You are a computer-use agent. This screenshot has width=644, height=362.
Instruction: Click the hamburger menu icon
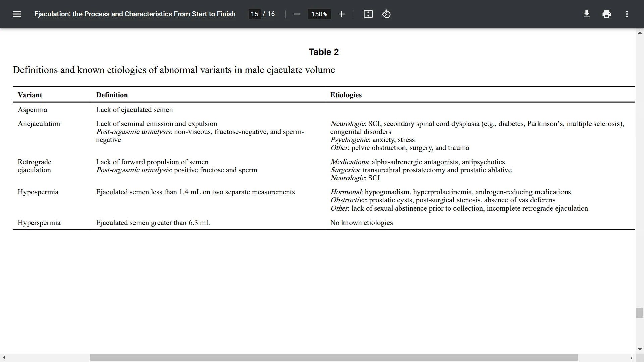coord(17,14)
